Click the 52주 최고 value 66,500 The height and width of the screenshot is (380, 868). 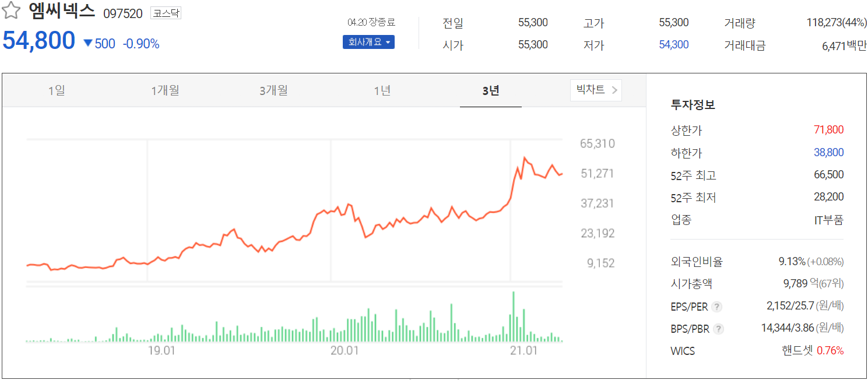828,174
